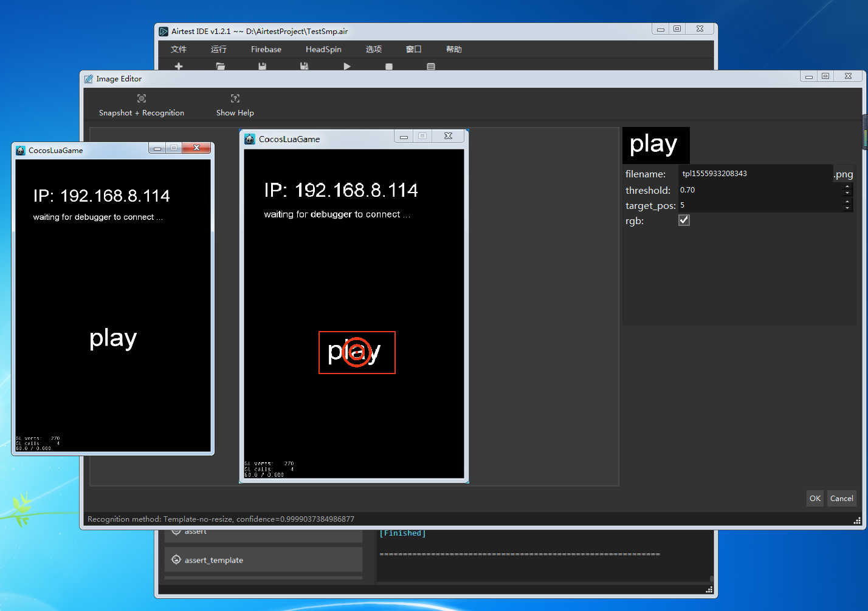The height and width of the screenshot is (611, 868).
Task: Click the Save disk icon in Airtest IDE
Action: [x=263, y=66]
